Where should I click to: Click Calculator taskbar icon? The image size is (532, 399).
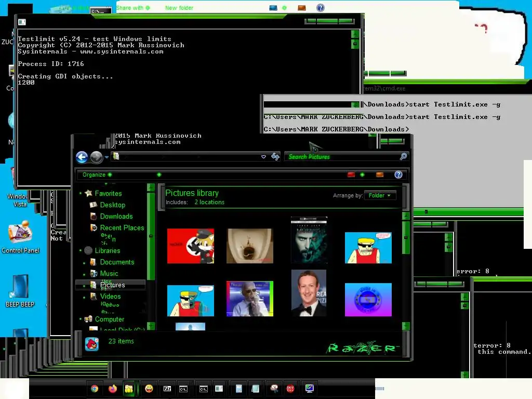pyautogui.click(x=239, y=389)
